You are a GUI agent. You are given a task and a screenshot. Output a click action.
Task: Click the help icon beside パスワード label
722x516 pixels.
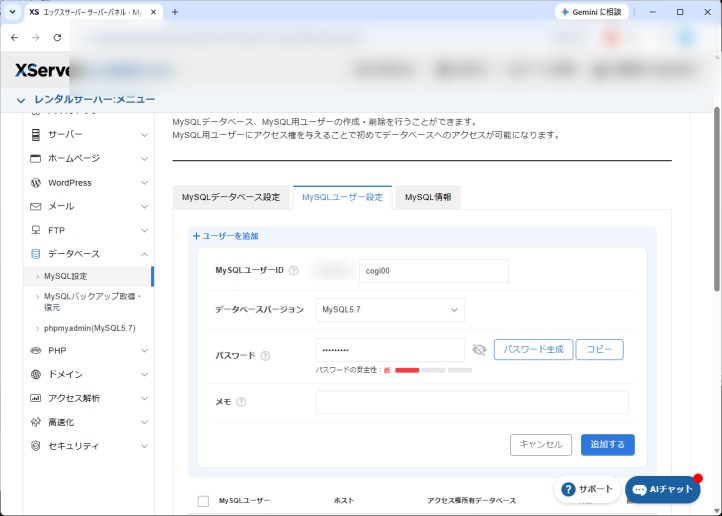[x=265, y=356]
